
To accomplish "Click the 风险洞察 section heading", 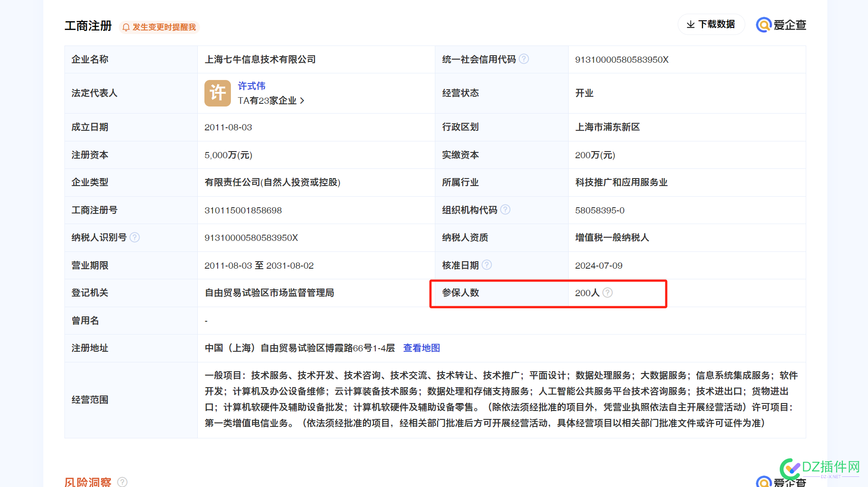I will (88, 482).
